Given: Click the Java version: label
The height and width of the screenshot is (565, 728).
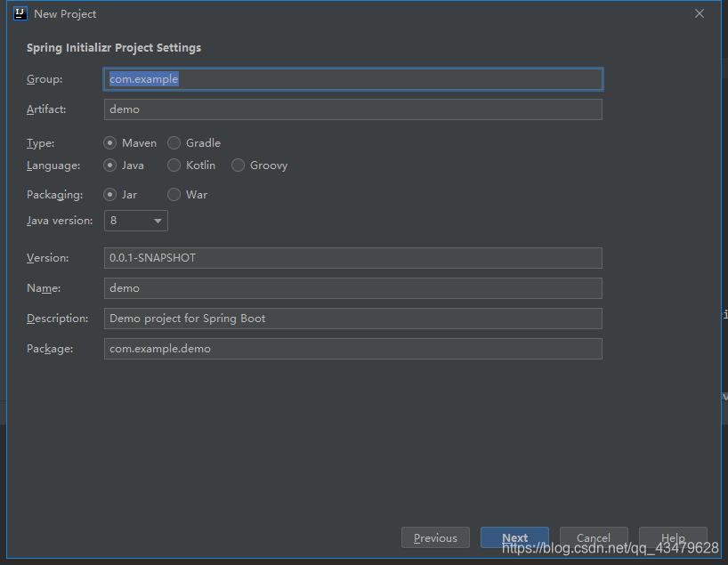Looking at the screenshot, I should [x=60, y=221].
